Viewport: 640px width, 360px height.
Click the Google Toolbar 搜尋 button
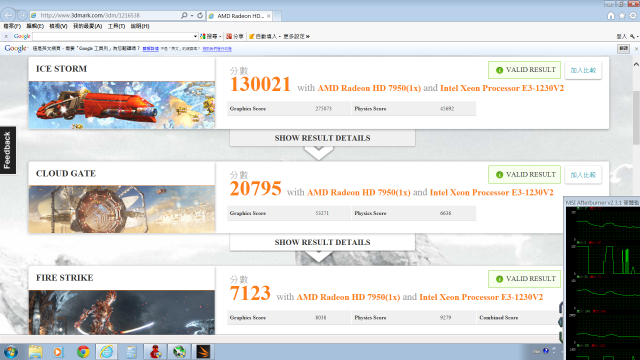210,36
